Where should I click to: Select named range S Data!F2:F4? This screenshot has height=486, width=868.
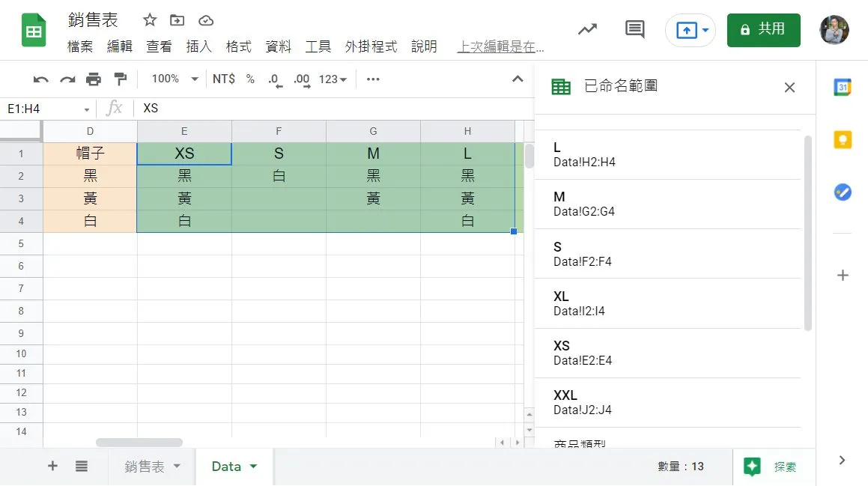[668, 254]
